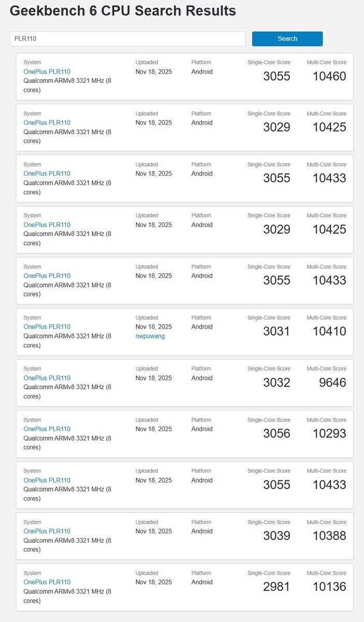Click the multi-core score 10293
The width and height of the screenshot is (364, 622).
(x=329, y=434)
